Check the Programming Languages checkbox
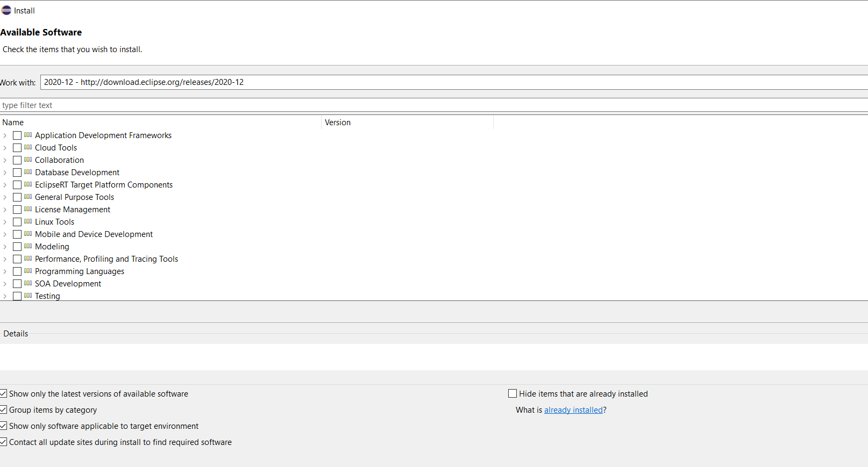The height and width of the screenshot is (467, 868). pyautogui.click(x=17, y=271)
